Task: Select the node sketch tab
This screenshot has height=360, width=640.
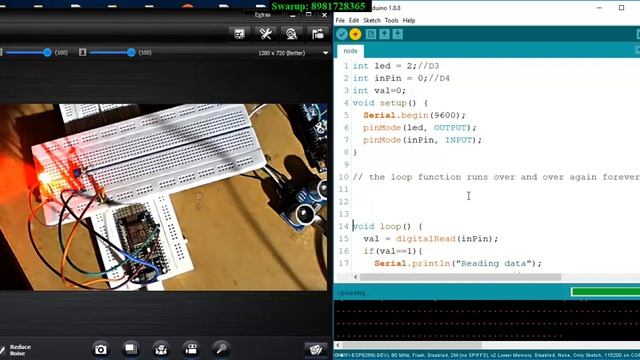Action: (350, 51)
